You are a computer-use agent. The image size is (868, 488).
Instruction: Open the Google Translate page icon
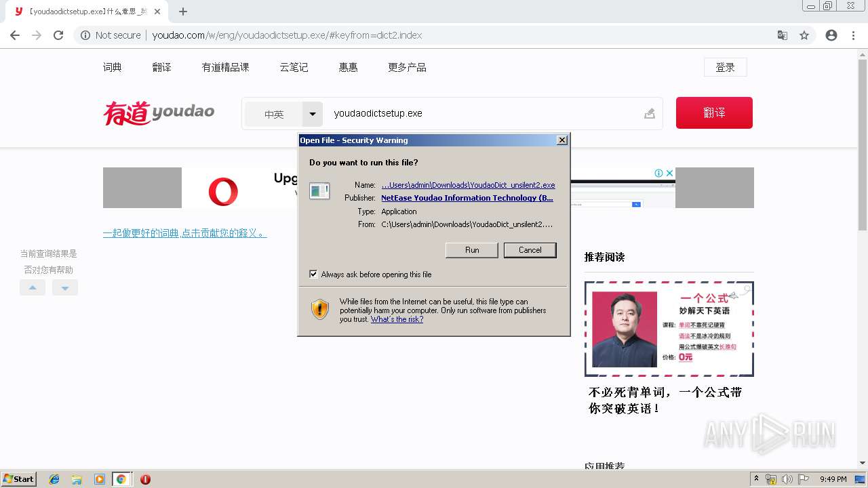tap(783, 35)
